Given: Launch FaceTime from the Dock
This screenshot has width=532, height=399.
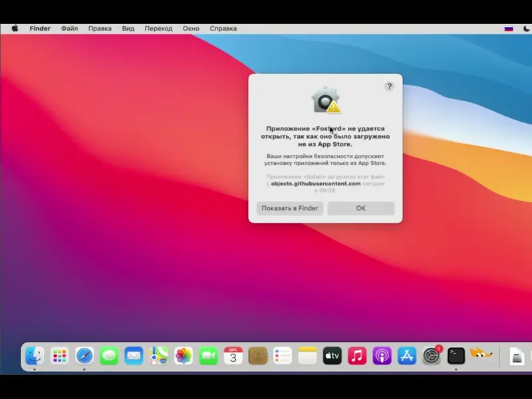Looking at the screenshot, I should [208, 356].
